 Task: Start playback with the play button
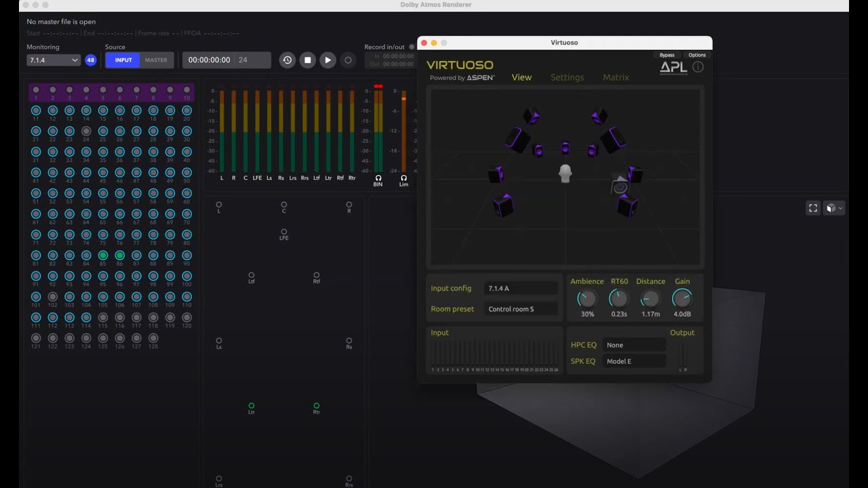click(328, 60)
